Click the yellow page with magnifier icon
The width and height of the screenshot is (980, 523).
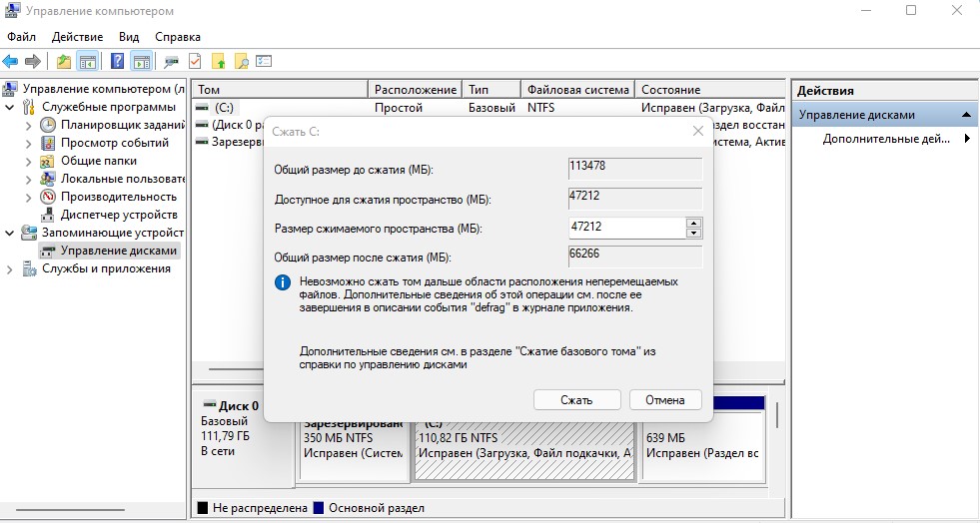coord(241,61)
